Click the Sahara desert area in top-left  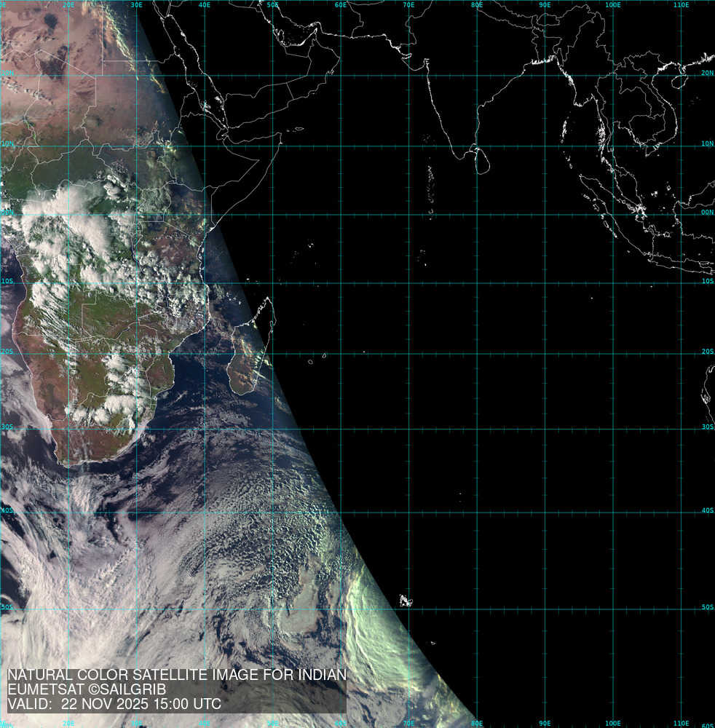51,58
